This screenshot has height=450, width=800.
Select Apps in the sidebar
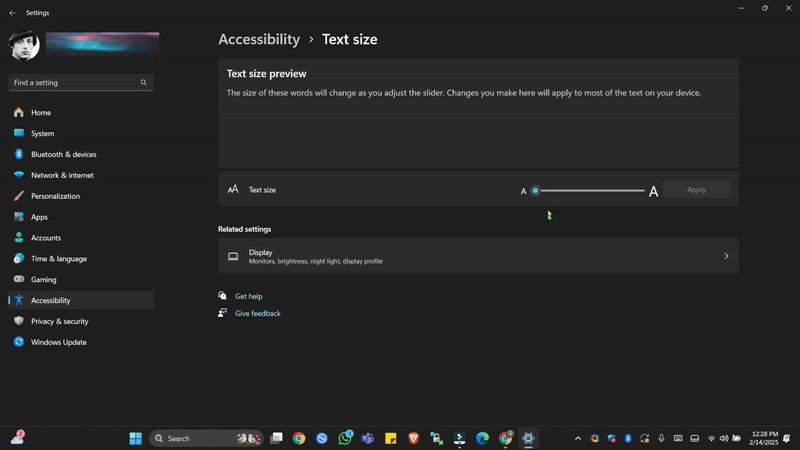(x=81, y=217)
